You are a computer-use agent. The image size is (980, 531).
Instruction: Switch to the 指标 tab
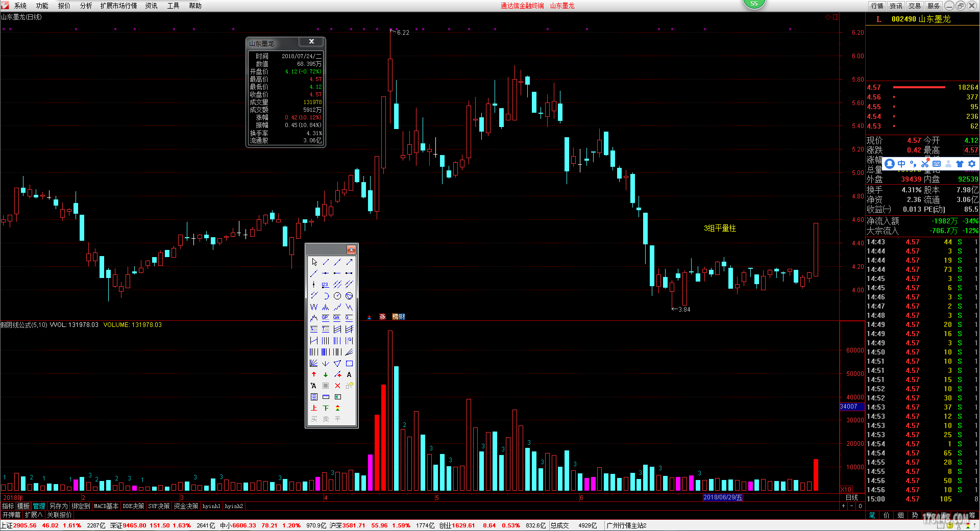(8, 506)
